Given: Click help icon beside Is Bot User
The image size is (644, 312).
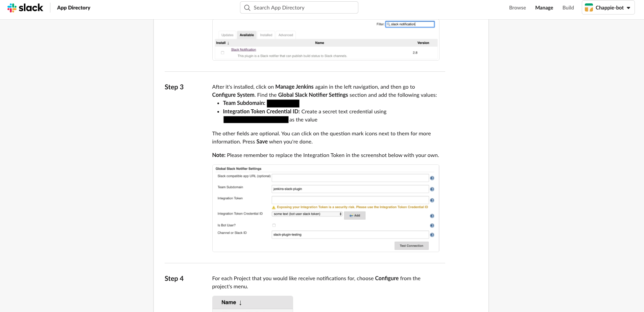Looking at the screenshot, I should pyautogui.click(x=432, y=226).
